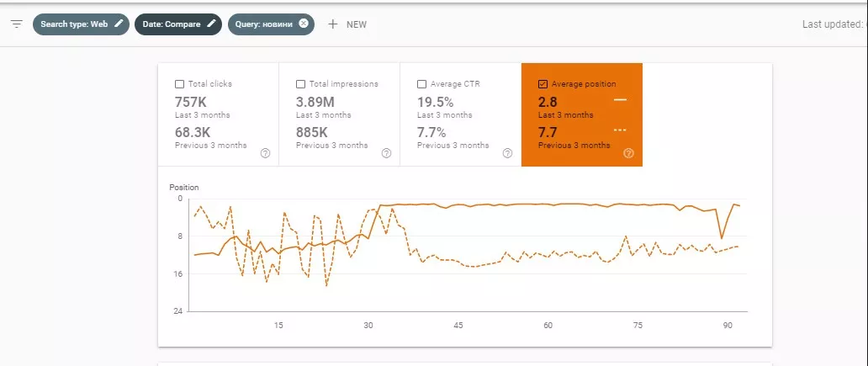This screenshot has height=366, width=868.
Task: Select the Total clicks metric card
Action: 218,114
